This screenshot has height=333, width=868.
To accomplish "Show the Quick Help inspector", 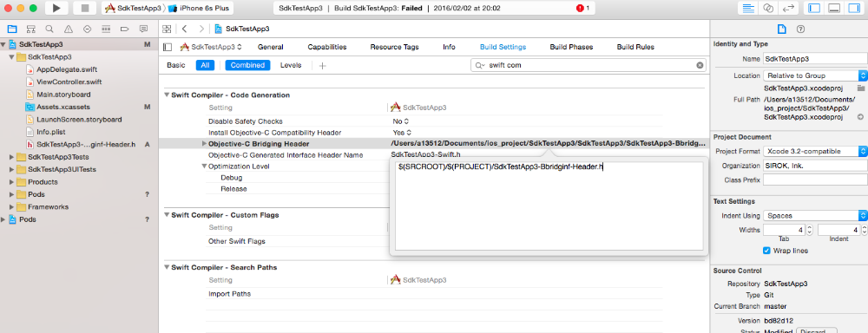I will (x=800, y=29).
